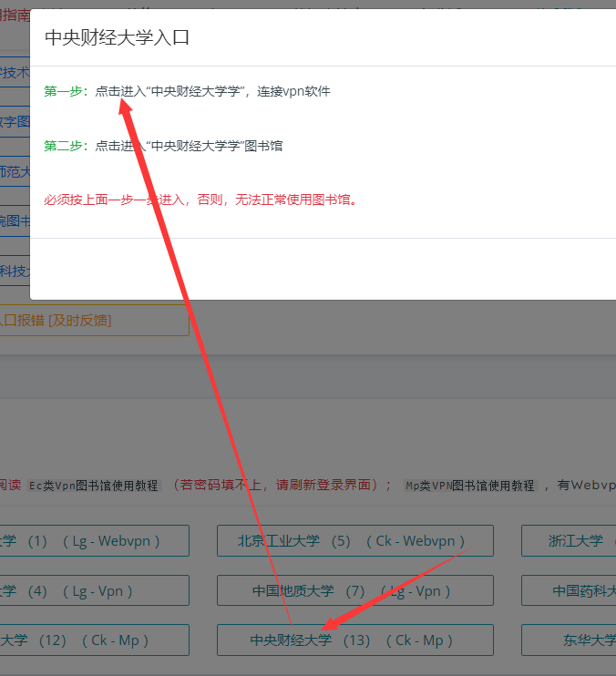Click the 中央财经大学入口 dialog title

[117, 37]
